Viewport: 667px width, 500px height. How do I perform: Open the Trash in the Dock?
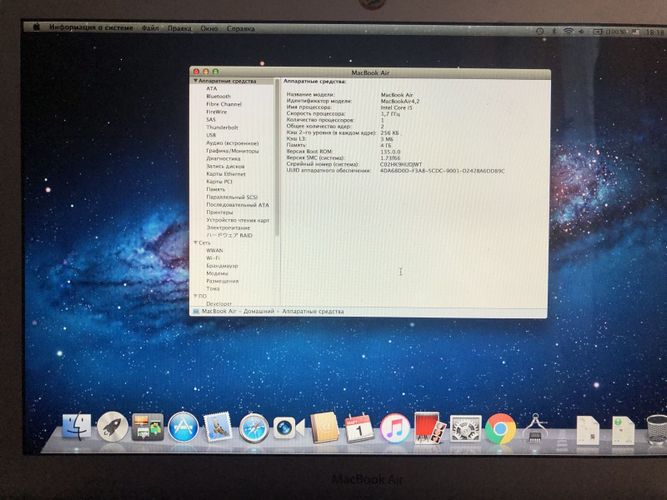(656, 430)
